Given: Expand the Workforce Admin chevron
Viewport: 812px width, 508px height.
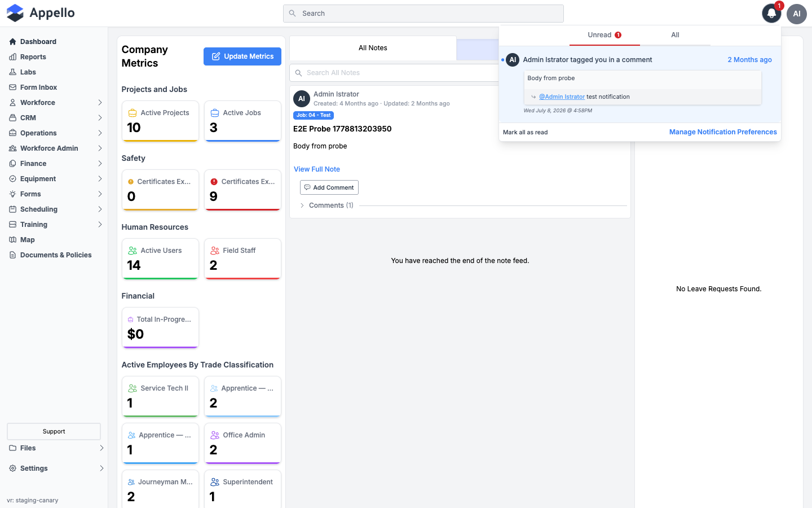Looking at the screenshot, I should pyautogui.click(x=100, y=148).
